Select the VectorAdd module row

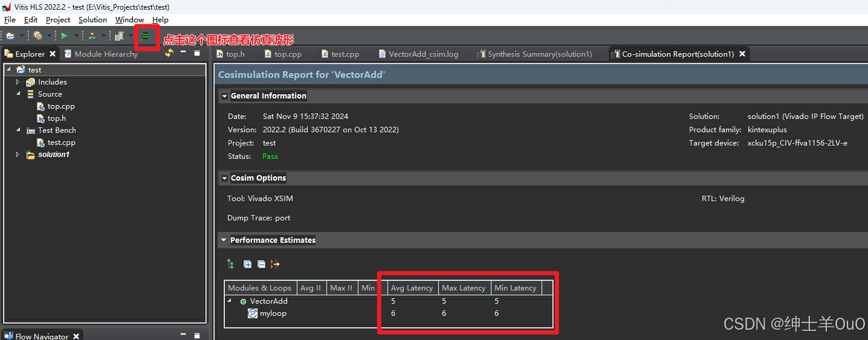click(x=389, y=301)
